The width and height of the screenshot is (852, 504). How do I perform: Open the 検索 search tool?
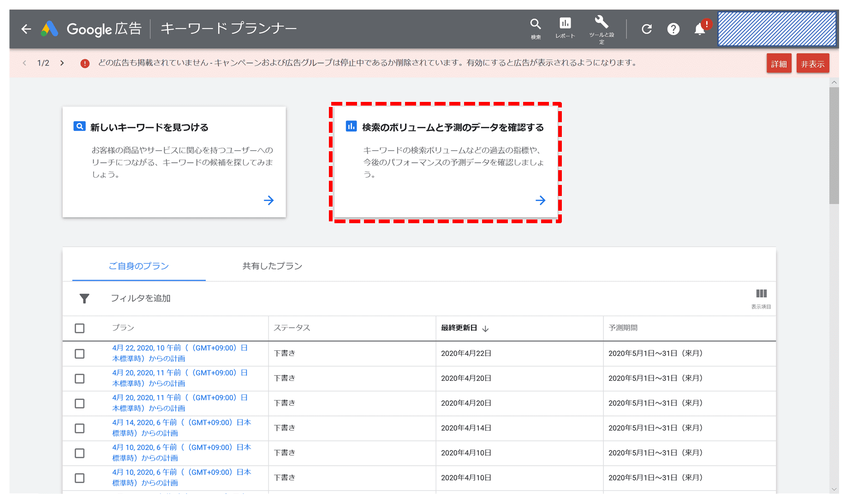point(536,29)
